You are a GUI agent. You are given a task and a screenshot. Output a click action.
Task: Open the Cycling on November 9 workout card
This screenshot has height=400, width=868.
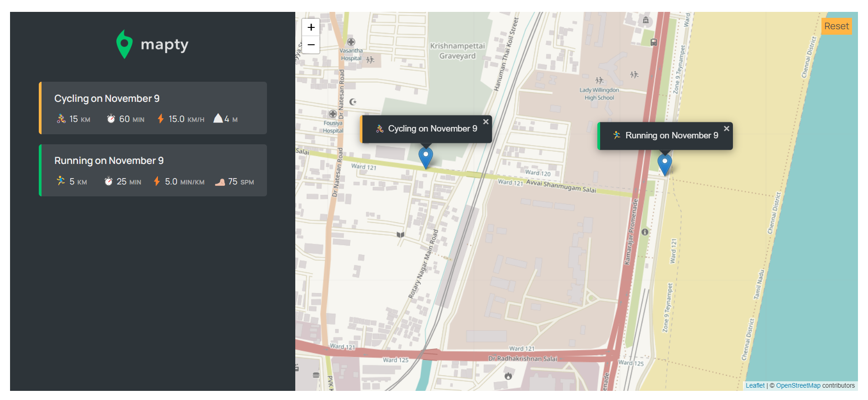point(153,108)
